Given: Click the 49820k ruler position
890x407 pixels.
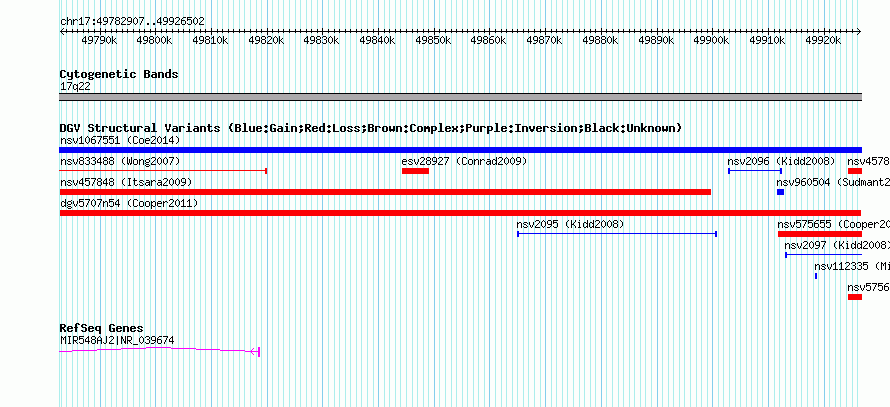Looking at the screenshot, I should click(267, 40).
